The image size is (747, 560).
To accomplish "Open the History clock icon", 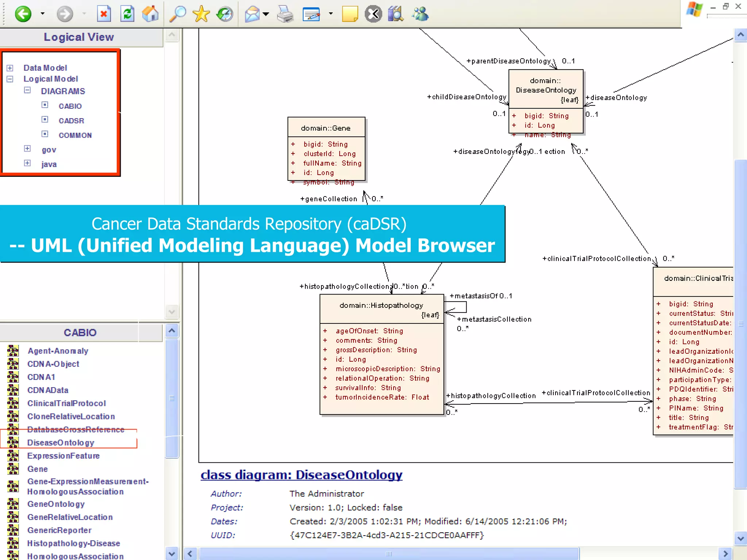I will point(225,14).
